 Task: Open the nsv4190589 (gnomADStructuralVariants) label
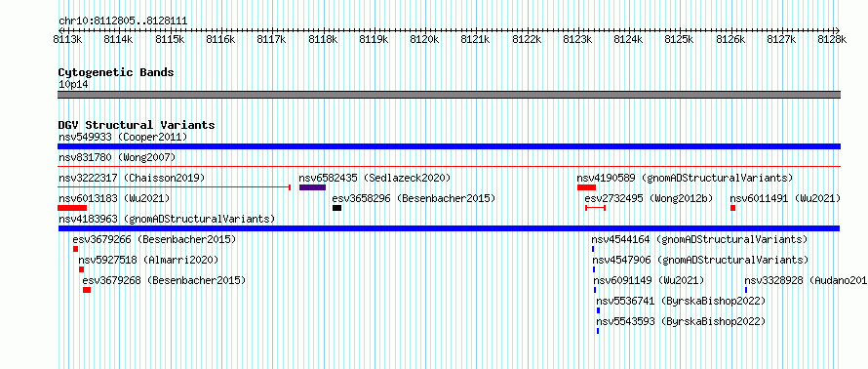pyautogui.click(x=685, y=178)
